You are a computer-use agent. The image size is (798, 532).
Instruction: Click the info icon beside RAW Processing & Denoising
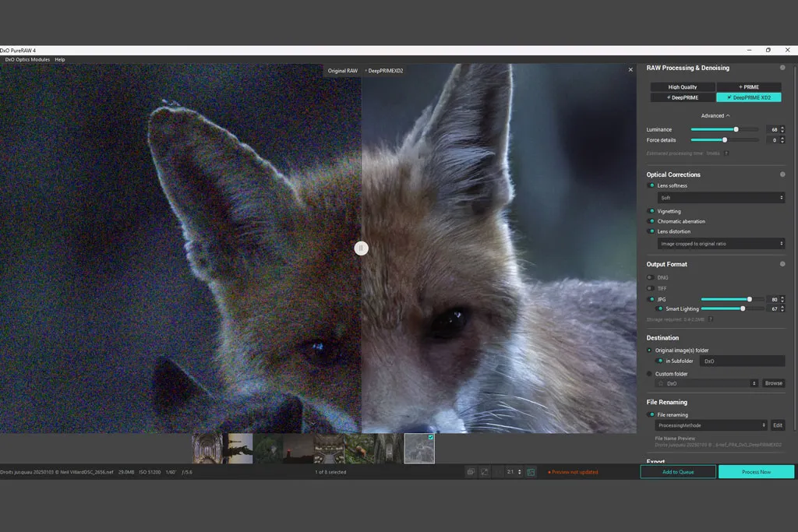click(782, 68)
